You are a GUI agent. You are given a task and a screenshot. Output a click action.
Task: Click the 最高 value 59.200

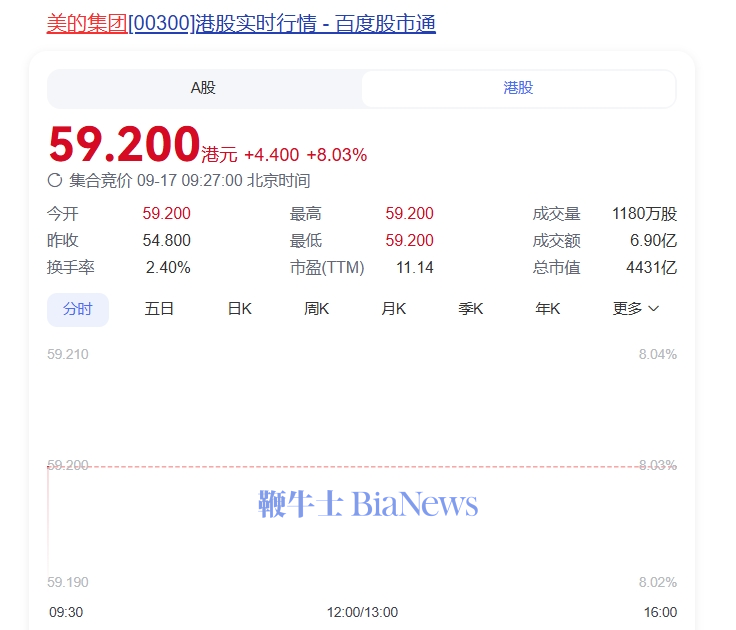(409, 214)
